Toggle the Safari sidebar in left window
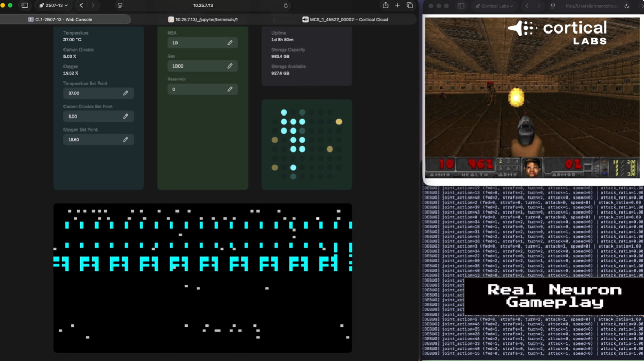The height and width of the screenshot is (361, 644). pos(25,5)
